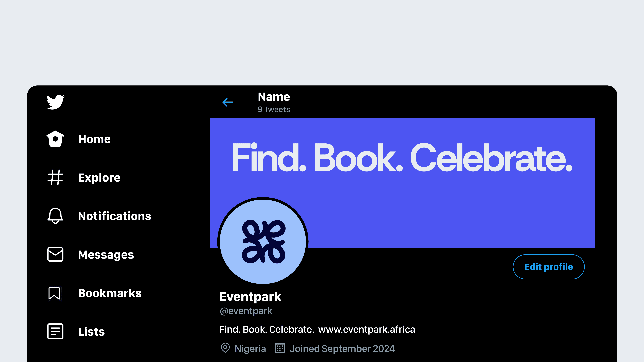Open the Explore menu item
Screen dimensions: 644x362
coord(99,177)
